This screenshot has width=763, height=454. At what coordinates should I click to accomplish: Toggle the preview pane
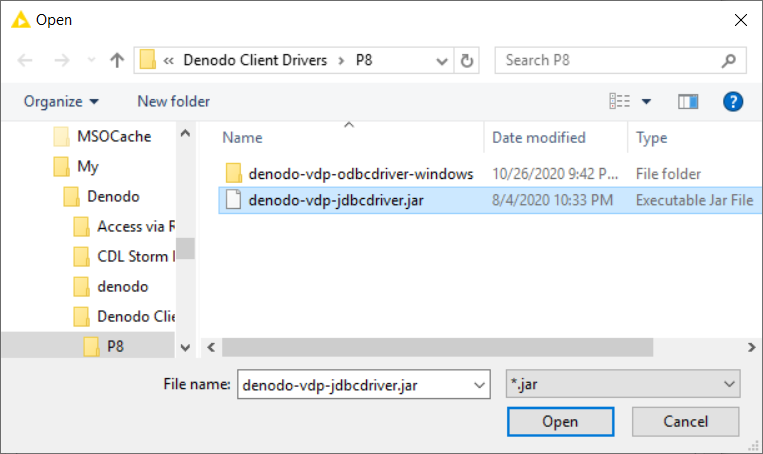688,102
